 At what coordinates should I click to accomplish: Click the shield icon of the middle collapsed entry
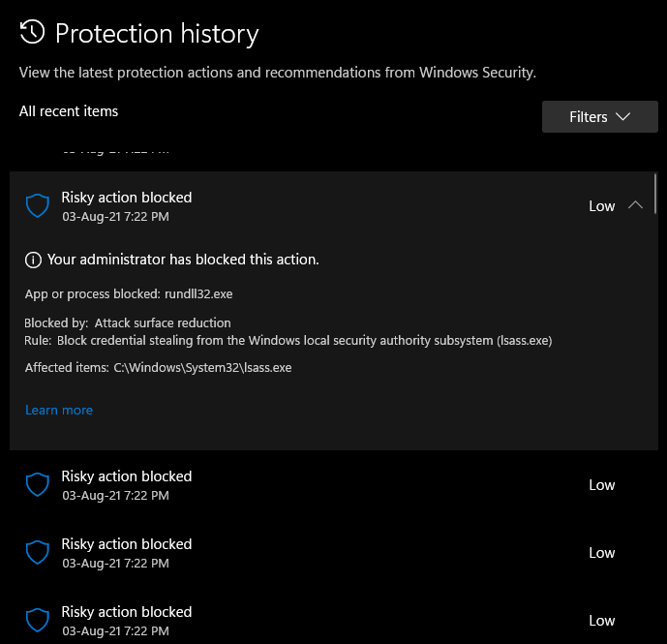[x=37, y=552]
